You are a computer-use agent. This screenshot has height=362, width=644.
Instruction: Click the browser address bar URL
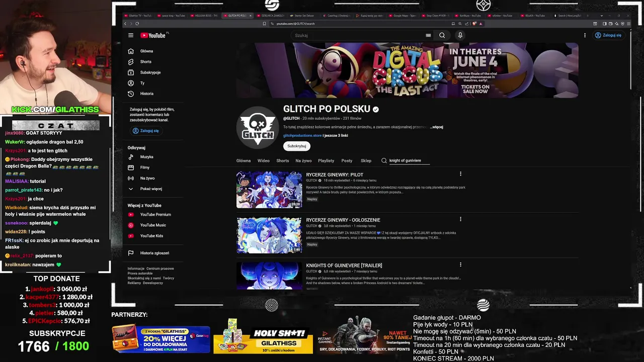pyautogui.click(x=295, y=24)
